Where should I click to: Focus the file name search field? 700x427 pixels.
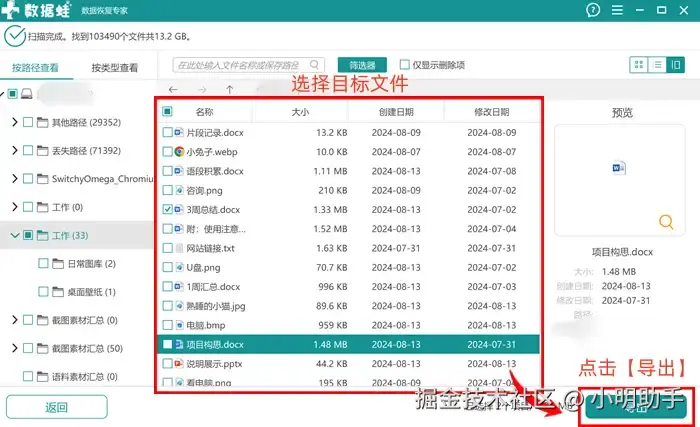click(x=241, y=65)
